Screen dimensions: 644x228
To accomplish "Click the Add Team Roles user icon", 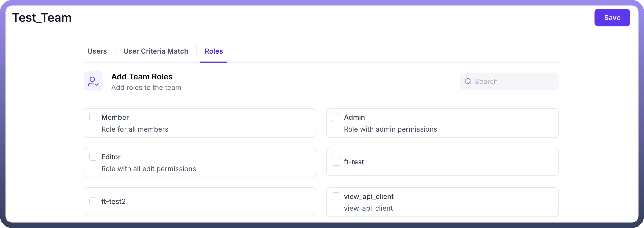I will 93,81.
